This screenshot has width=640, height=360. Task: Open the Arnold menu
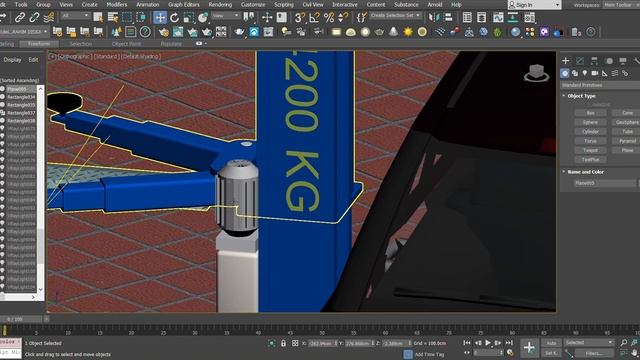click(x=435, y=4)
